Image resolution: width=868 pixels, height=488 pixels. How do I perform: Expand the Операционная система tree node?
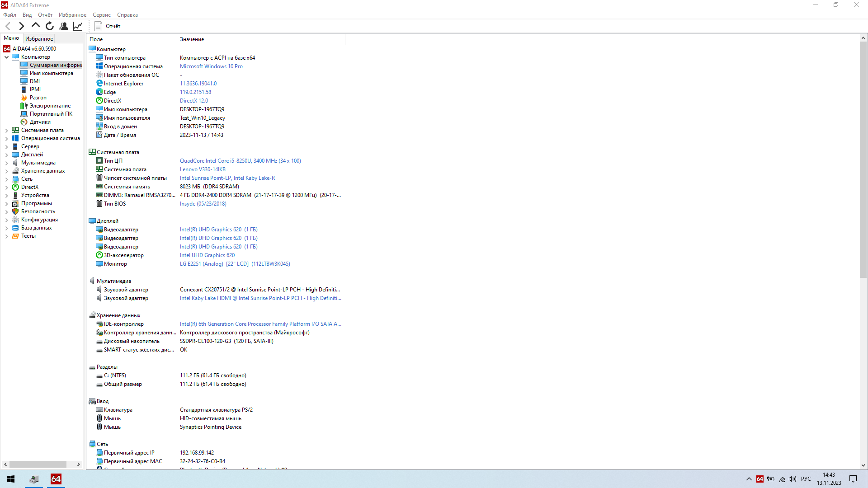pyautogui.click(x=7, y=138)
